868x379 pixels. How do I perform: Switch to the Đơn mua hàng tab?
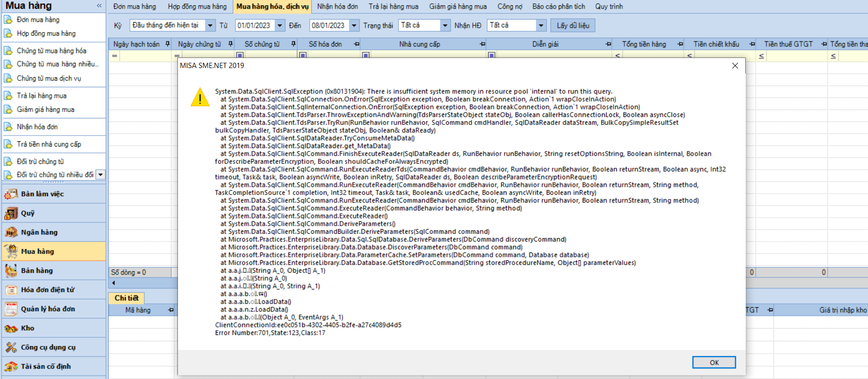point(135,7)
